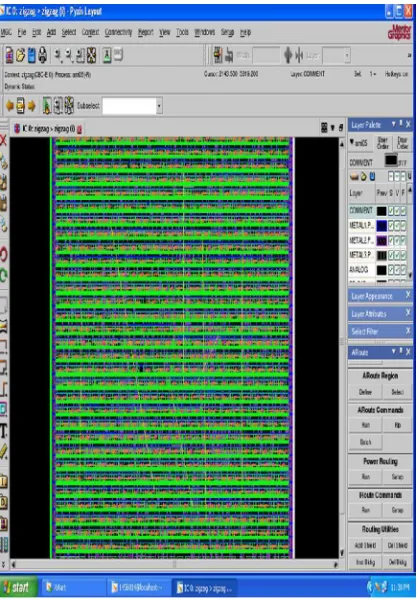
Task: Toggle visibility checkbox in METAL1.P row
Action: [x=397, y=226]
